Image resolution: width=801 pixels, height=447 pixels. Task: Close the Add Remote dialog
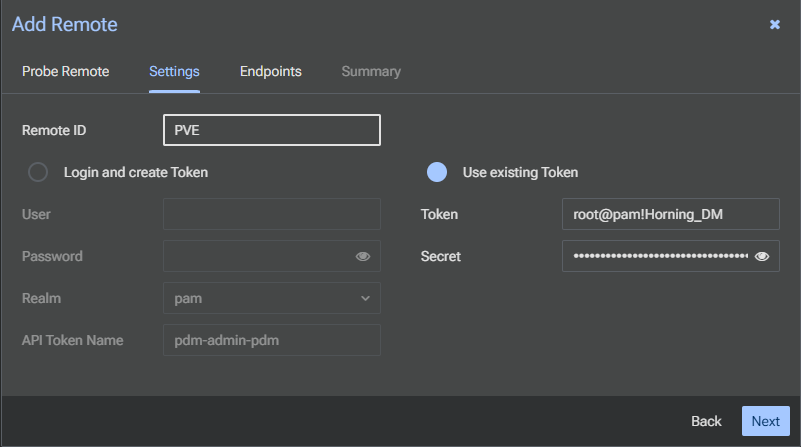774,25
